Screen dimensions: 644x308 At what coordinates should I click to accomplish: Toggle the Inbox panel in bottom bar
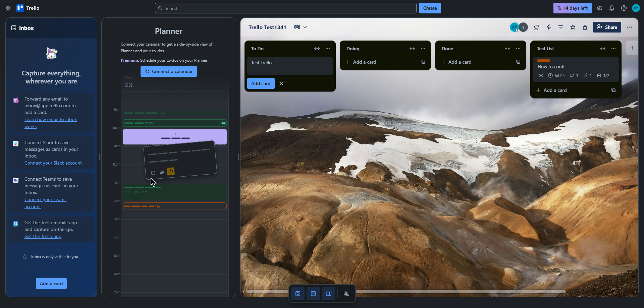click(x=298, y=294)
